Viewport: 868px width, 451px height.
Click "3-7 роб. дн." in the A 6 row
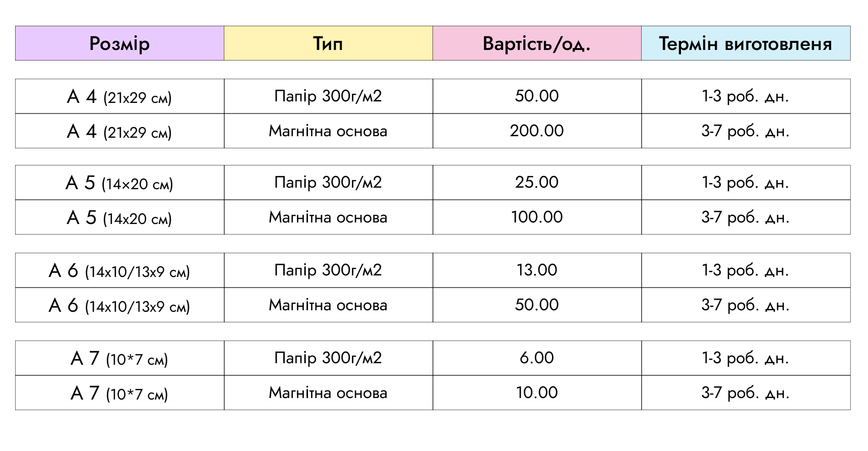[746, 305]
